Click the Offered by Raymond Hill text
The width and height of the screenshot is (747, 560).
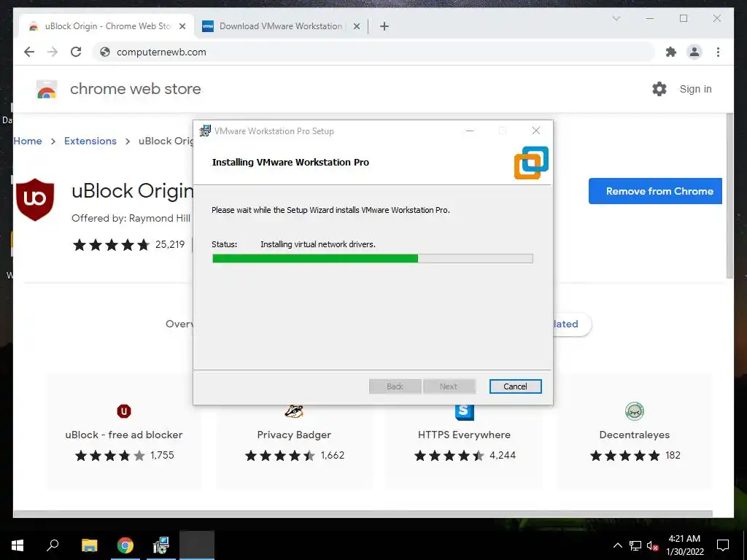click(x=131, y=218)
